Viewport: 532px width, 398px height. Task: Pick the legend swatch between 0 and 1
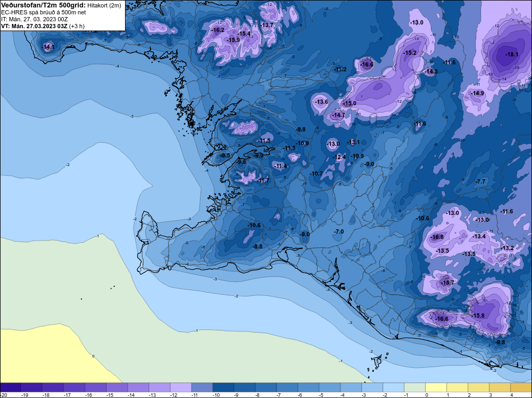436,387
